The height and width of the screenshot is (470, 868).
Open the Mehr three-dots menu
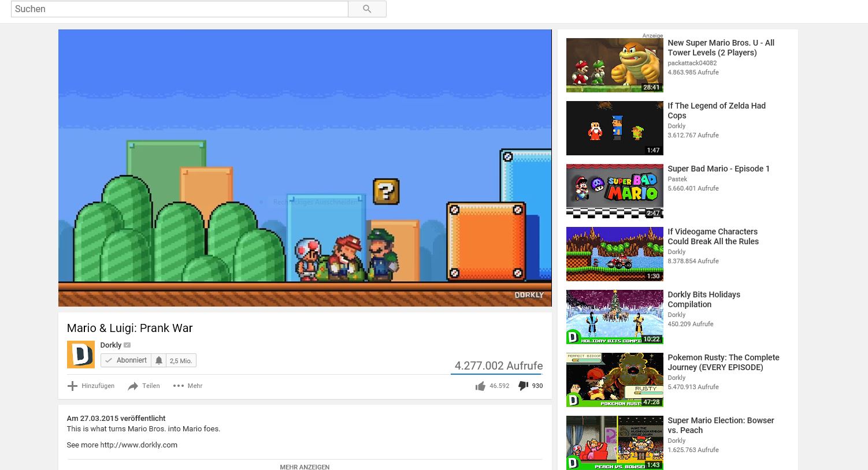click(188, 386)
